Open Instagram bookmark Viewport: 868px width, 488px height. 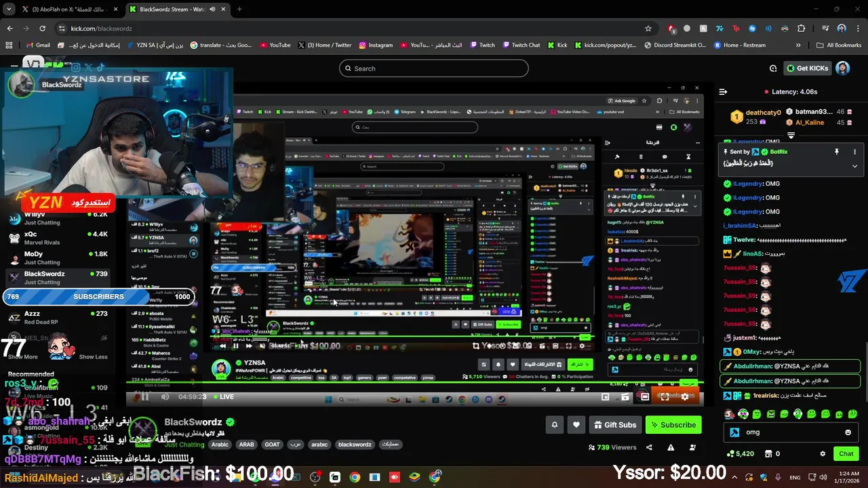[x=376, y=45]
